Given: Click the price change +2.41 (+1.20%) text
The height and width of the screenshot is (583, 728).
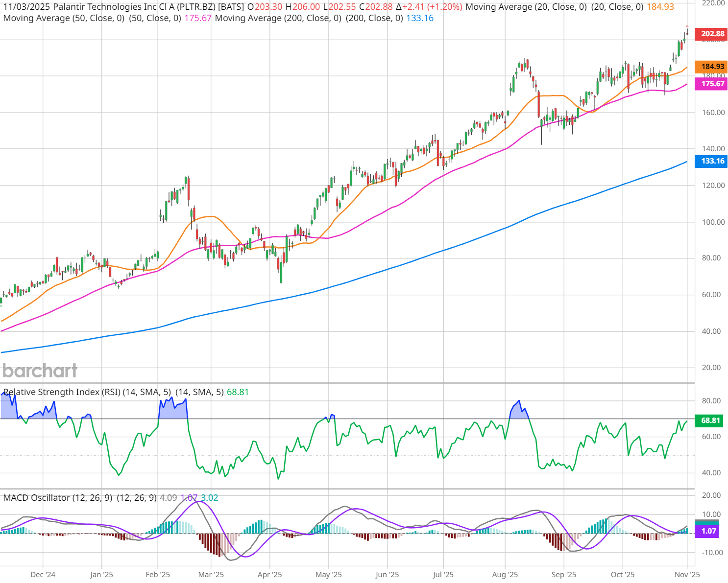Looking at the screenshot, I should (x=429, y=7).
